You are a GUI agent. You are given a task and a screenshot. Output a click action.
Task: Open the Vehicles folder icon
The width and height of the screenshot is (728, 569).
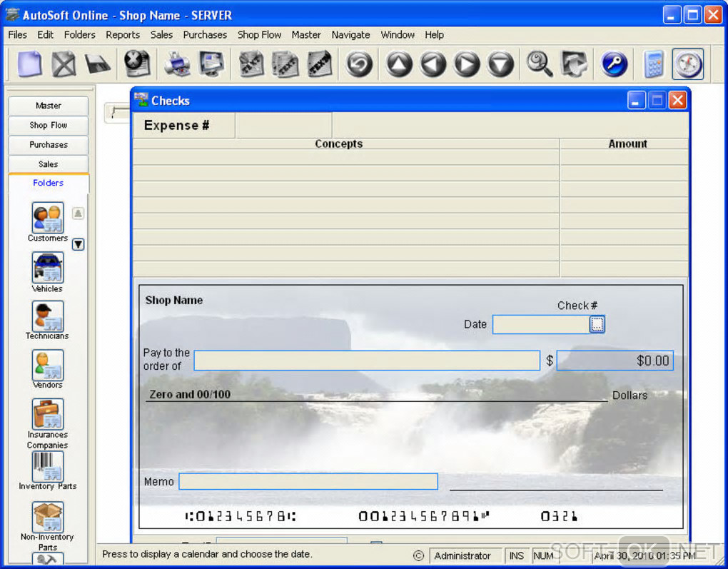pos(47,268)
